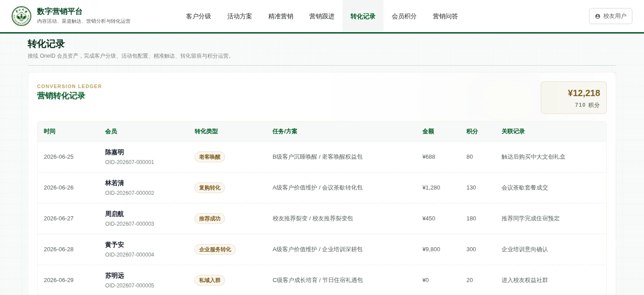Click the 进入校友权益社群 record
The image size is (644, 295).
[x=525, y=280]
